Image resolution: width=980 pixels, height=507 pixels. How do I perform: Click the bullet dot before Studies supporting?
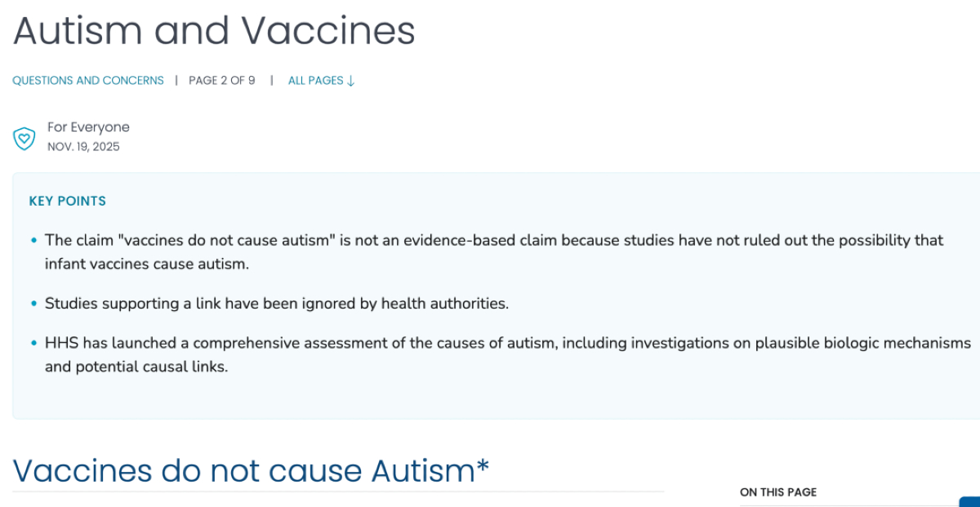point(33,304)
